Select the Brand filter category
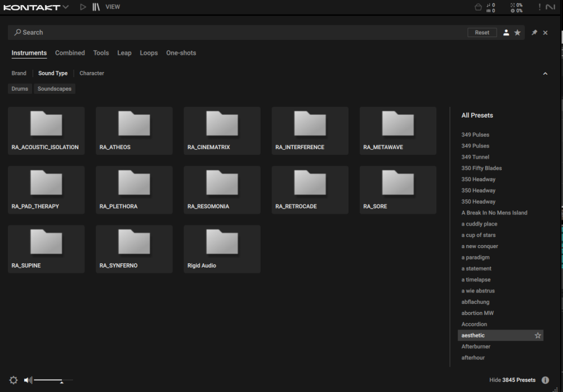 (x=19, y=73)
